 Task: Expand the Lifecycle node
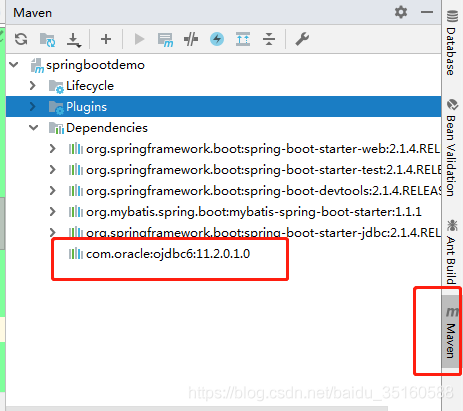point(33,86)
